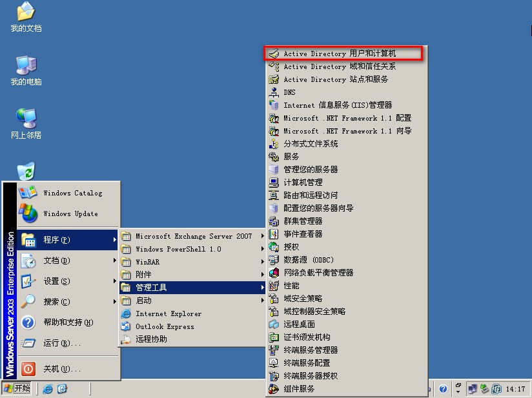Screen dimensions: 532x398
Task: Expand the 启动 submenu arrow
Action: [262, 301]
